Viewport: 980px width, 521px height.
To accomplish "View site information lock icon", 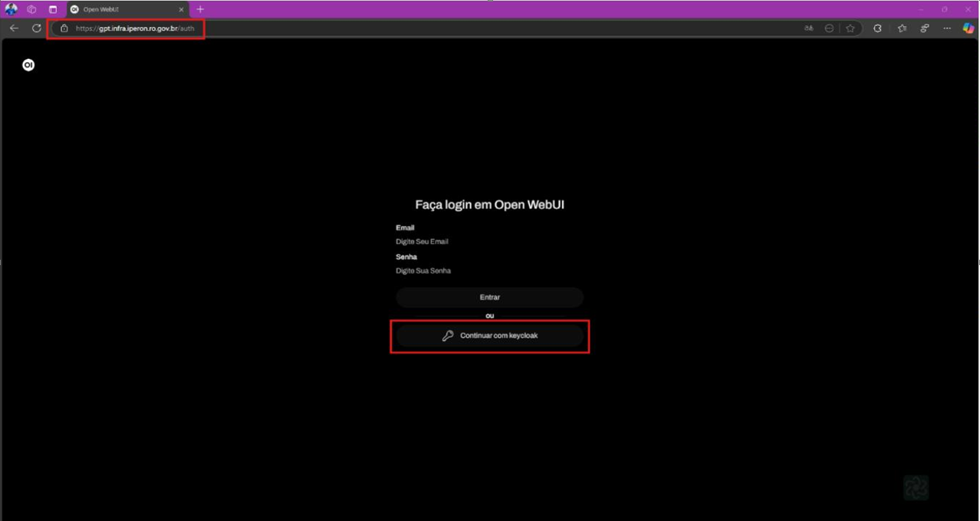I will click(64, 28).
